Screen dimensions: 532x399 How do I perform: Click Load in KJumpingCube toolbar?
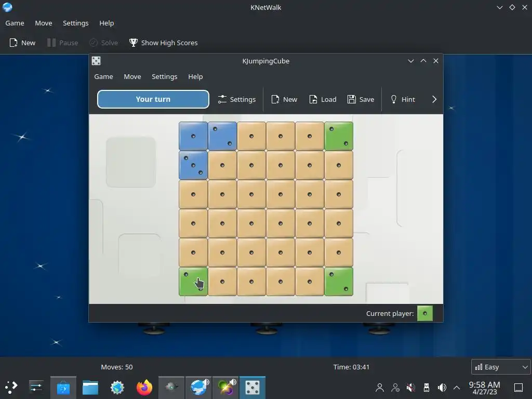[x=323, y=99]
